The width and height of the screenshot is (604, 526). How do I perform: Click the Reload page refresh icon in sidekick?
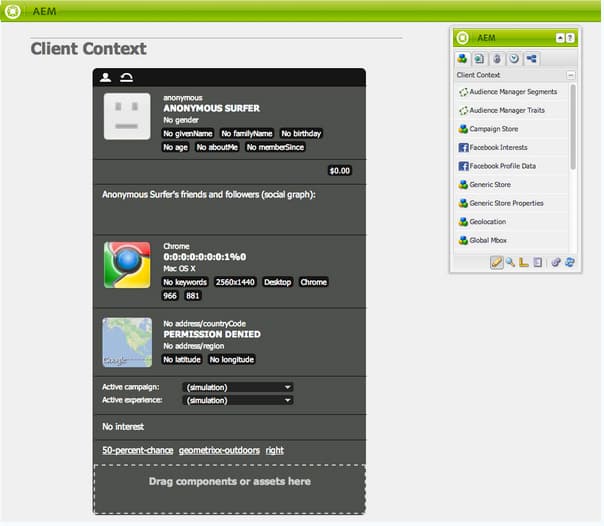point(569,262)
